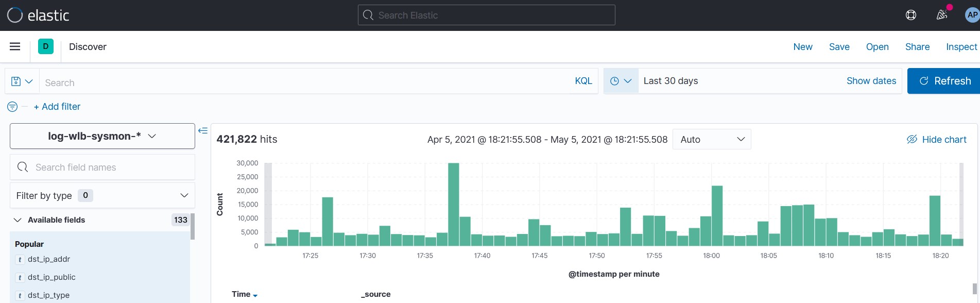Click the t type icon for dst_ip_public

tap(20, 278)
